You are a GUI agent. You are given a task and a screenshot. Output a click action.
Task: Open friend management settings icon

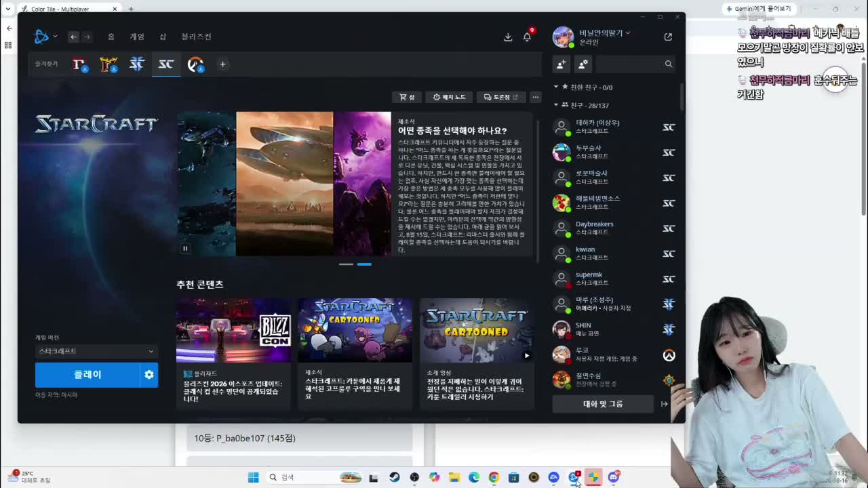coord(583,64)
